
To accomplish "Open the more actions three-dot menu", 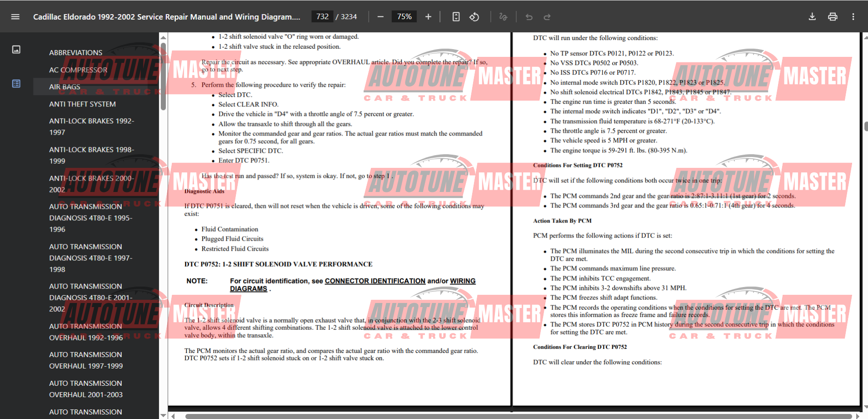I will pyautogui.click(x=853, y=17).
